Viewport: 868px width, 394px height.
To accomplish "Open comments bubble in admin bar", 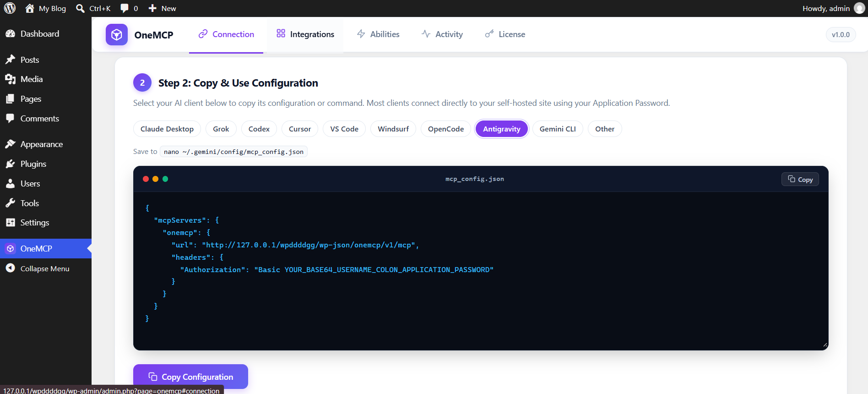I will point(124,8).
